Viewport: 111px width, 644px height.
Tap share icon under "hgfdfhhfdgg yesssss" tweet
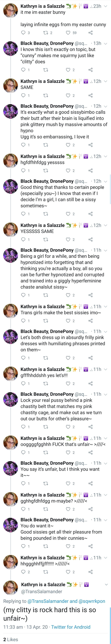click(x=90, y=171)
